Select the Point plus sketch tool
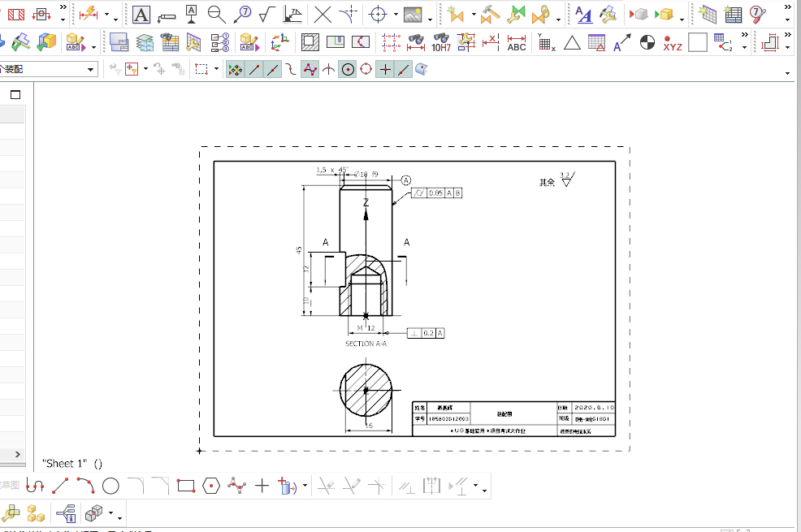801x532 pixels. click(262, 486)
